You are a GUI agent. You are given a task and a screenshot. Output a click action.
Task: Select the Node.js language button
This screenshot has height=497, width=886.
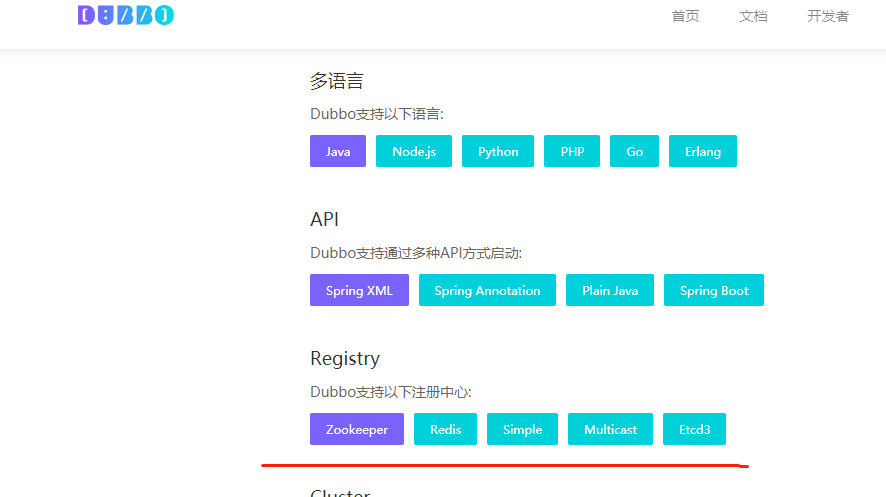pos(414,151)
